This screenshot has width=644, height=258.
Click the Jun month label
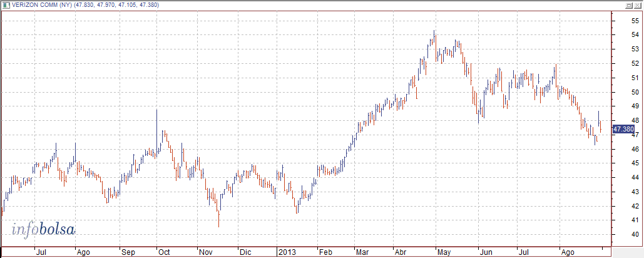486,252
